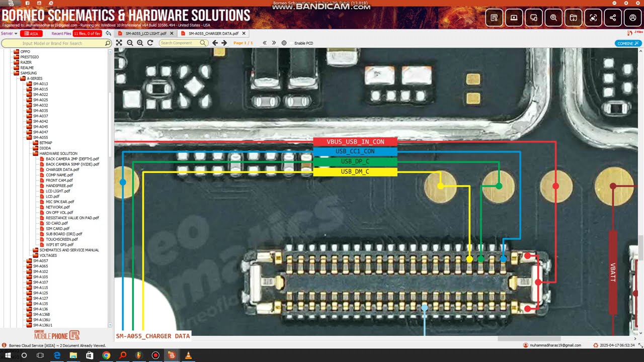Open the document list header icon

(494, 18)
